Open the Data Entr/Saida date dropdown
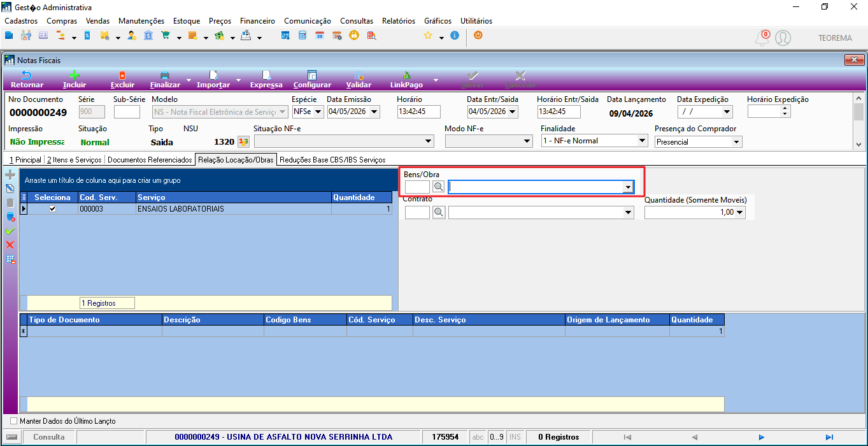 tap(513, 112)
